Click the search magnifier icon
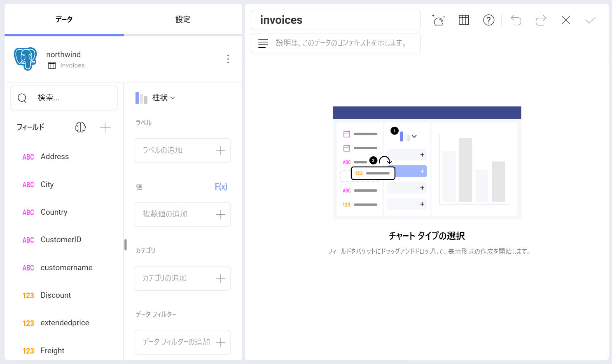 tap(22, 98)
